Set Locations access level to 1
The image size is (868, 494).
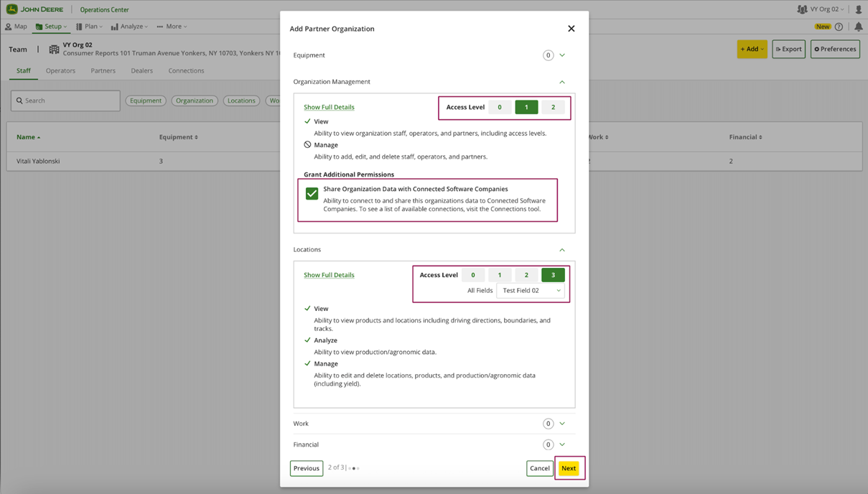click(500, 275)
